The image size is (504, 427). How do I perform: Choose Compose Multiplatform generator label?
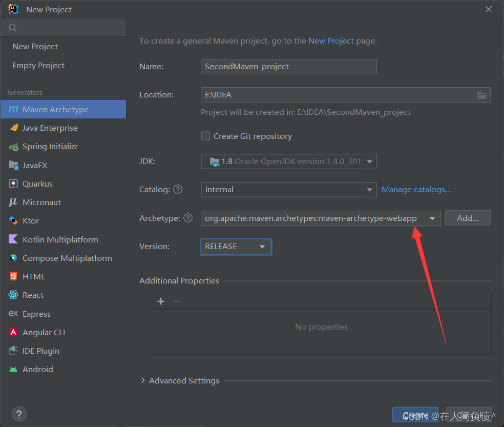click(x=67, y=258)
